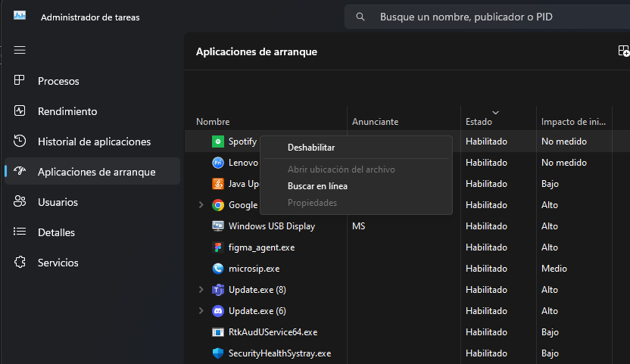
Task: Click the run new task icon
Action: [x=624, y=51]
